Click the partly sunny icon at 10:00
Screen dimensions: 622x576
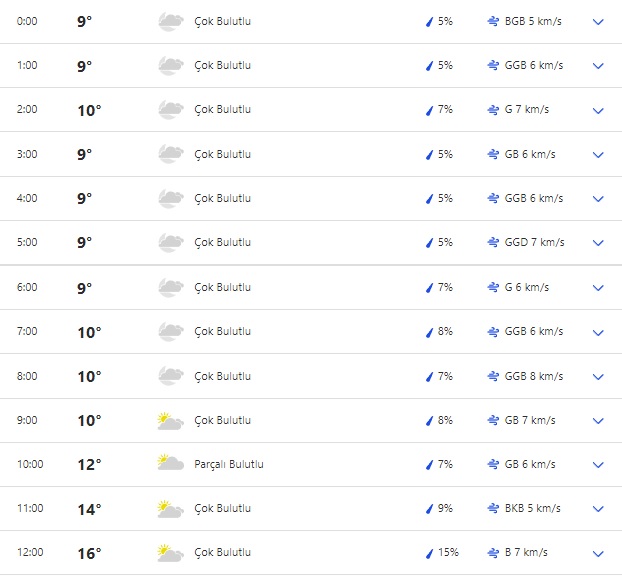click(171, 464)
